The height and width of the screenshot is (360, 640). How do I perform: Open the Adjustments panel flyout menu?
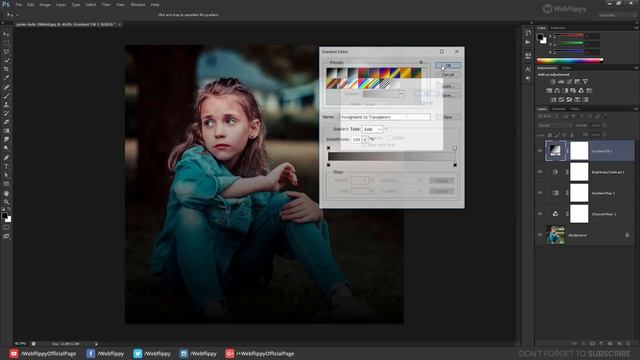point(636,68)
